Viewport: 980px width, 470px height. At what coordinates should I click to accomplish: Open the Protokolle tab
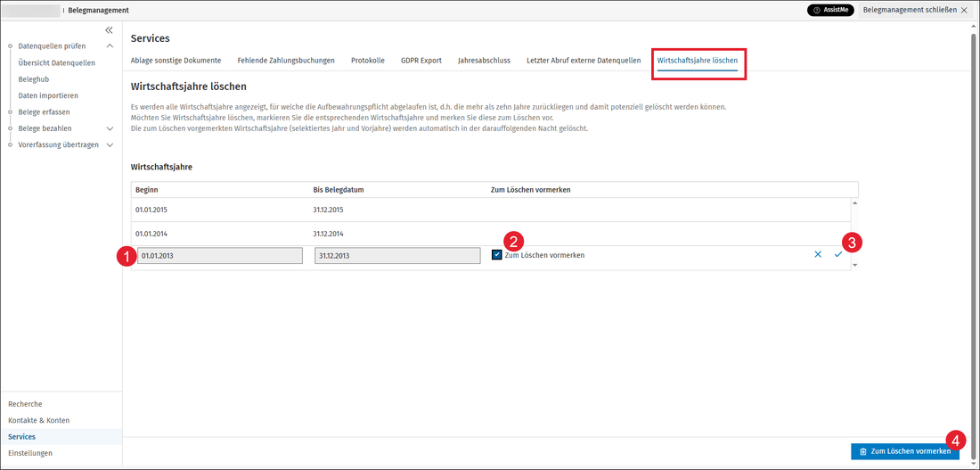pyautogui.click(x=367, y=61)
